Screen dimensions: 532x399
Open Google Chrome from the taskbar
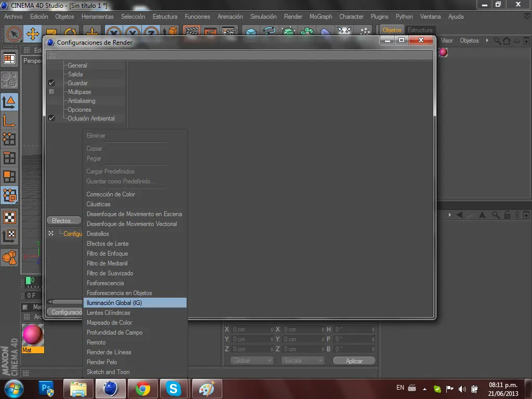pos(142,389)
